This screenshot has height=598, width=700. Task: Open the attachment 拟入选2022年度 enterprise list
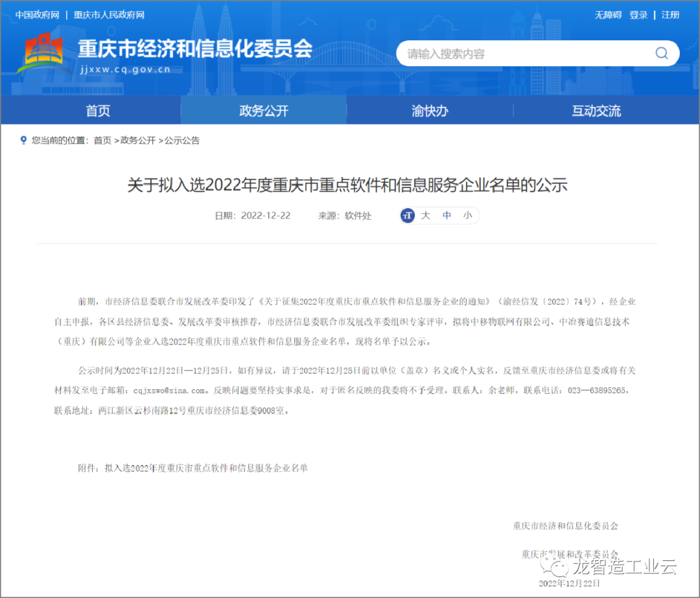click(206, 468)
